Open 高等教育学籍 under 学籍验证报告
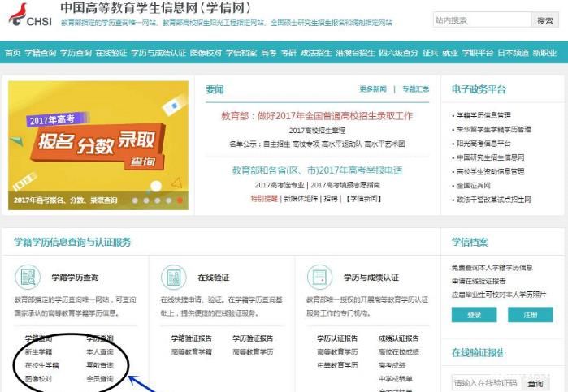The width and height of the screenshot is (568, 392). (191, 351)
